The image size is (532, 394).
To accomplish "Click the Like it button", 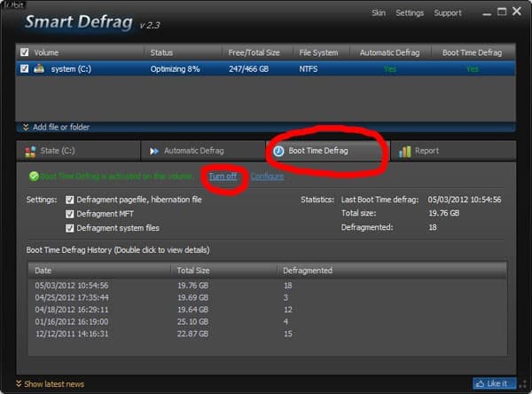I will (494, 384).
